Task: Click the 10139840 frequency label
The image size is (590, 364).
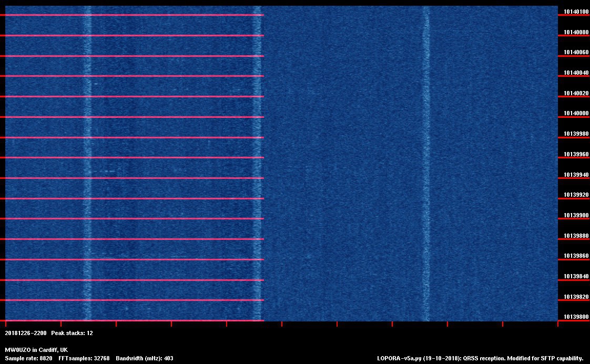Action: (x=576, y=276)
